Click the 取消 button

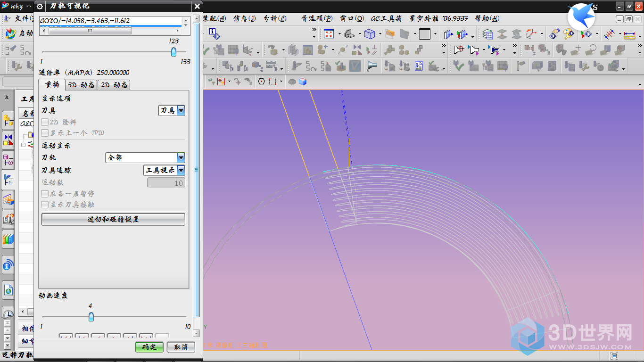pyautogui.click(x=181, y=347)
